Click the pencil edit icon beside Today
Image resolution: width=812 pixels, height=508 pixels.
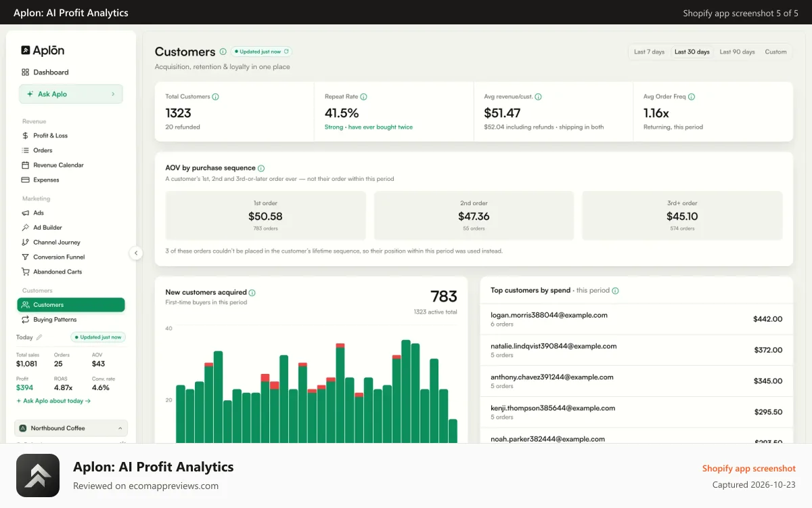[x=39, y=337]
